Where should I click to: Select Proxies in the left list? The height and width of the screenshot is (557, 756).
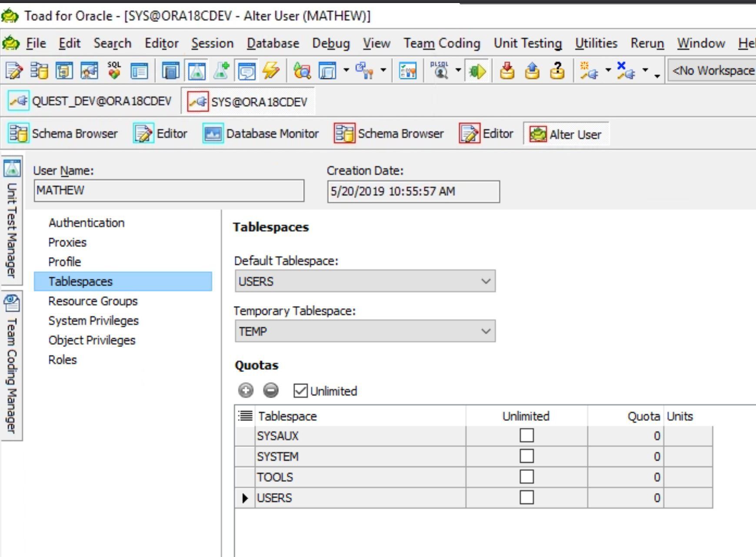point(67,242)
